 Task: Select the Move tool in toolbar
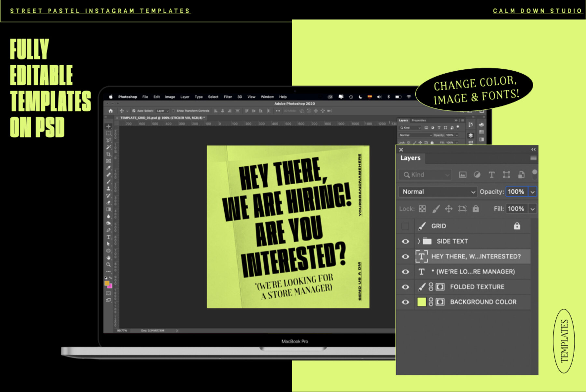[108, 126]
